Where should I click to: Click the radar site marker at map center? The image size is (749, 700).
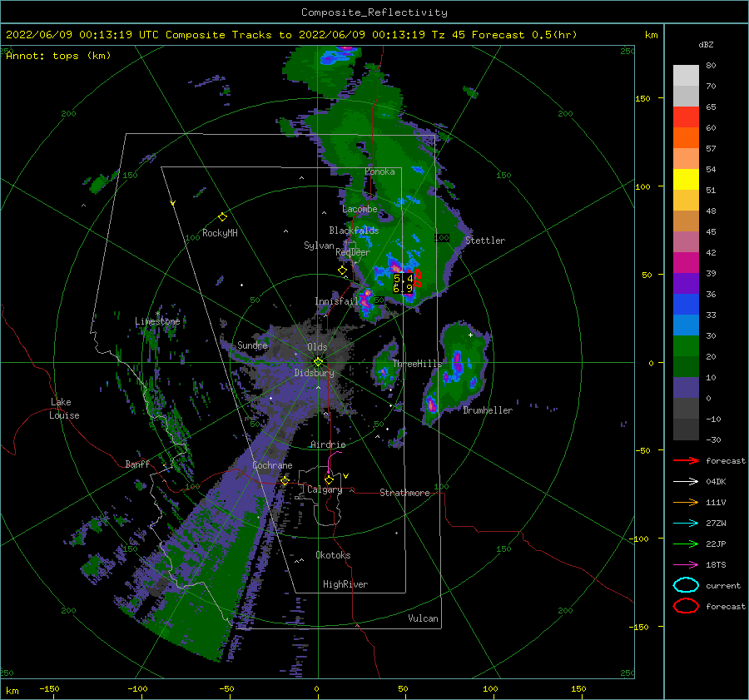[x=318, y=362]
